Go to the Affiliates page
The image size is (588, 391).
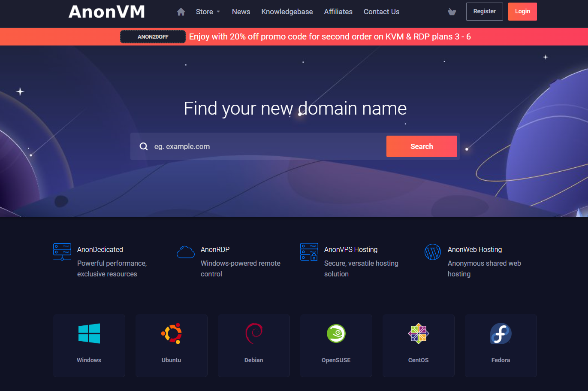[x=338, y=12]
